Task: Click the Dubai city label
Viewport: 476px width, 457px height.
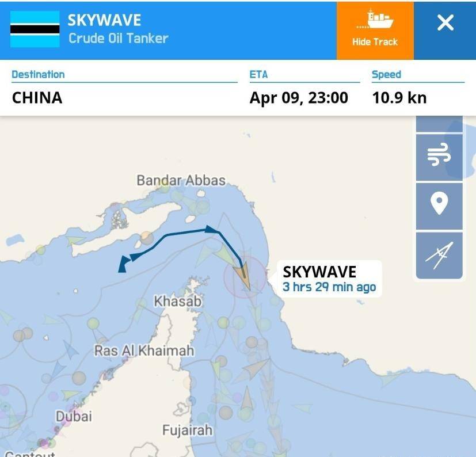Action: 74,416
